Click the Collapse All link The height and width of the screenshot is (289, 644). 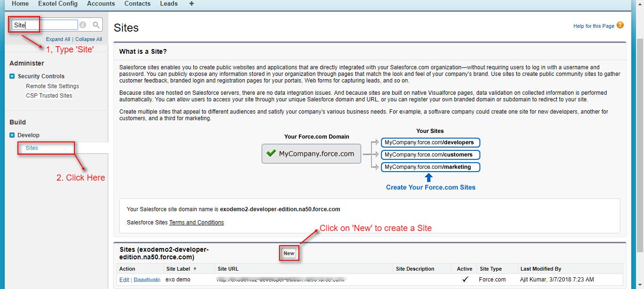tap(89, 40)
